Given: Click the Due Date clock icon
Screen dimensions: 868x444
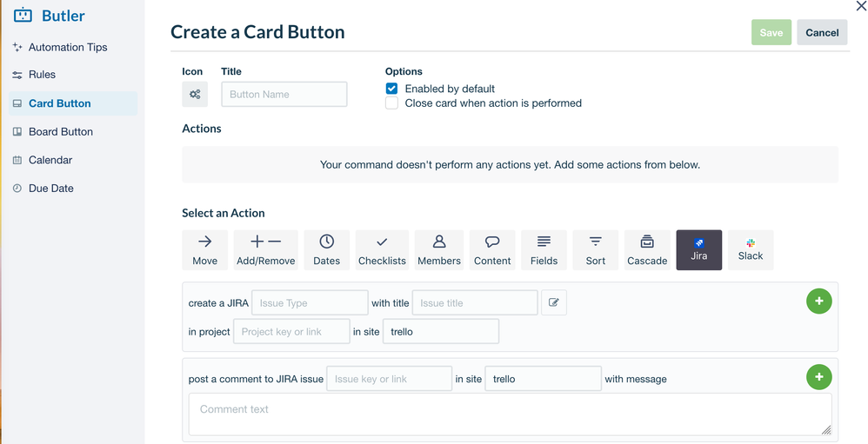Looking at the screenshot, I should pos(17,188).
